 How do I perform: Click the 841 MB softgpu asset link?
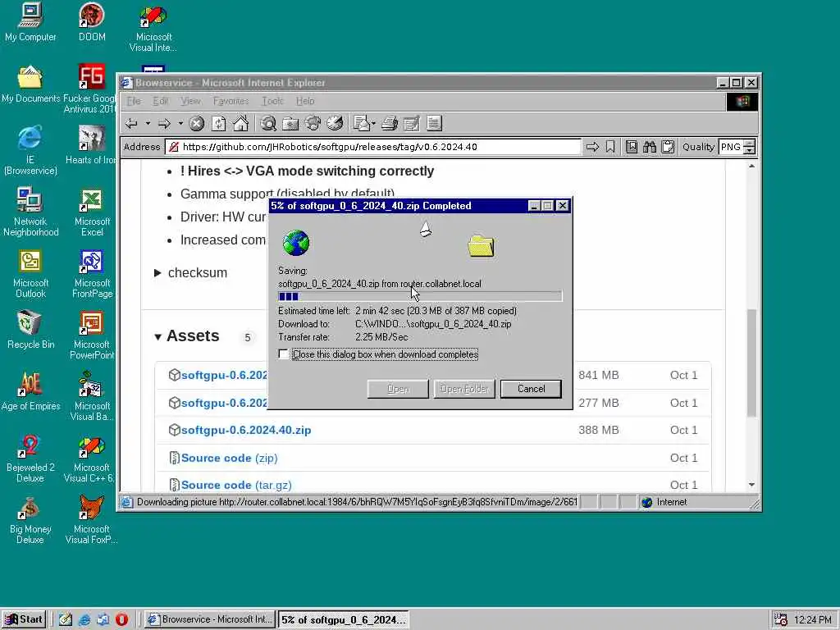coord(224,375)
